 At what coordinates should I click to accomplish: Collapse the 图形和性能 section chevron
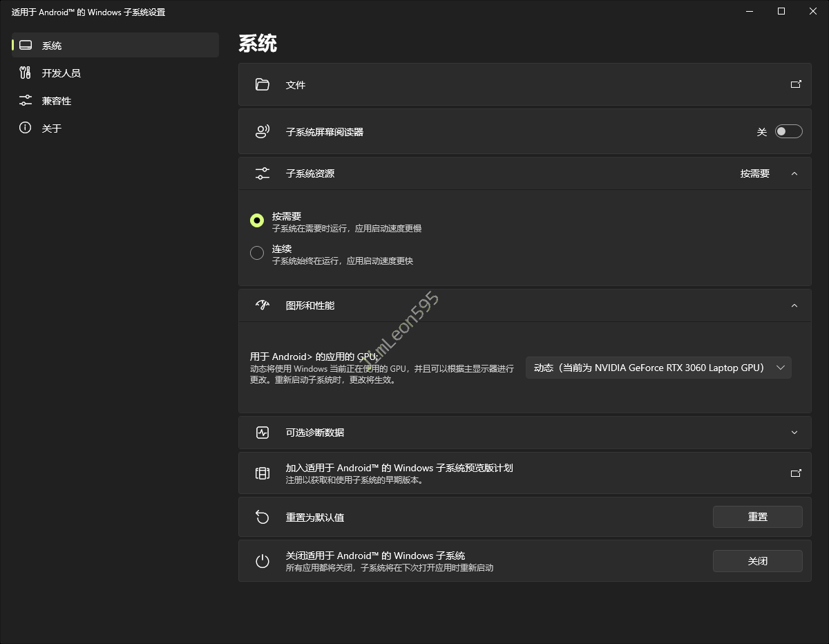pyautogui.click(x=794, y=305)
